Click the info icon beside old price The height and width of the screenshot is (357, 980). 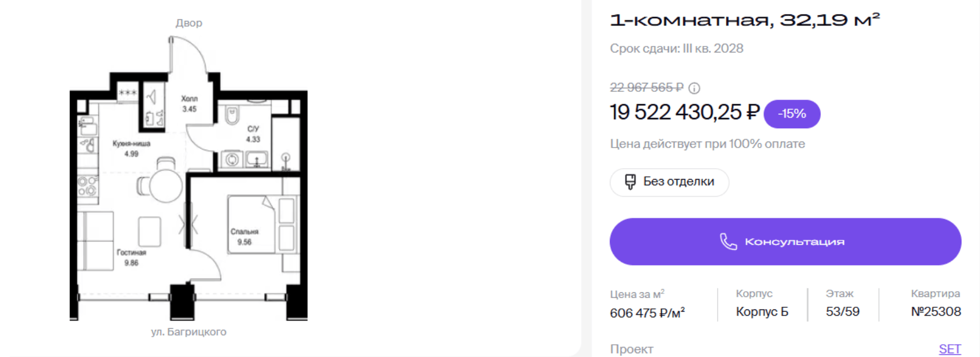pos(694,88)
